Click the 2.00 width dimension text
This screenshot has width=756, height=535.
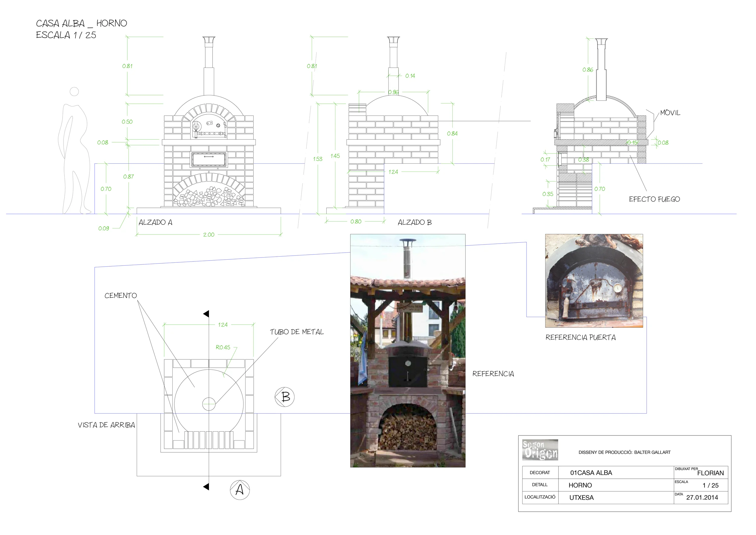209,235
